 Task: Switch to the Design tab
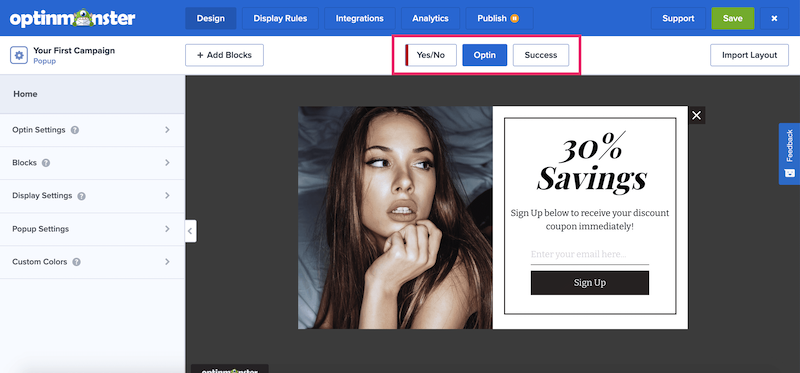(211, 18)
